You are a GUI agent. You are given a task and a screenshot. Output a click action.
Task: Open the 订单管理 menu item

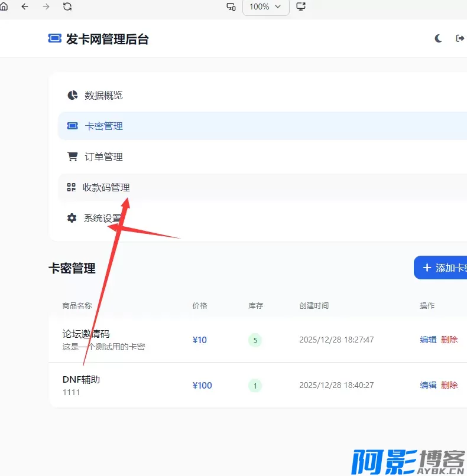[103, 157]
